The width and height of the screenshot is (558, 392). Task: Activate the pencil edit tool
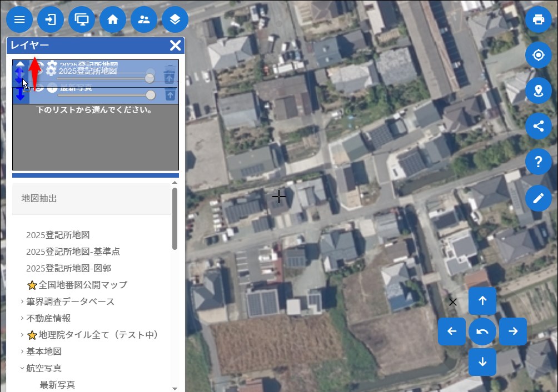538,198
